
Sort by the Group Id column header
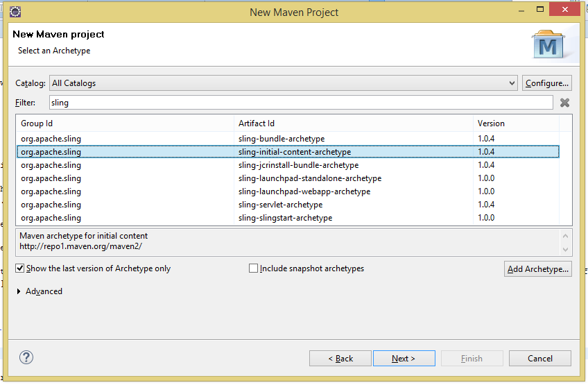[x=125, y=123]
